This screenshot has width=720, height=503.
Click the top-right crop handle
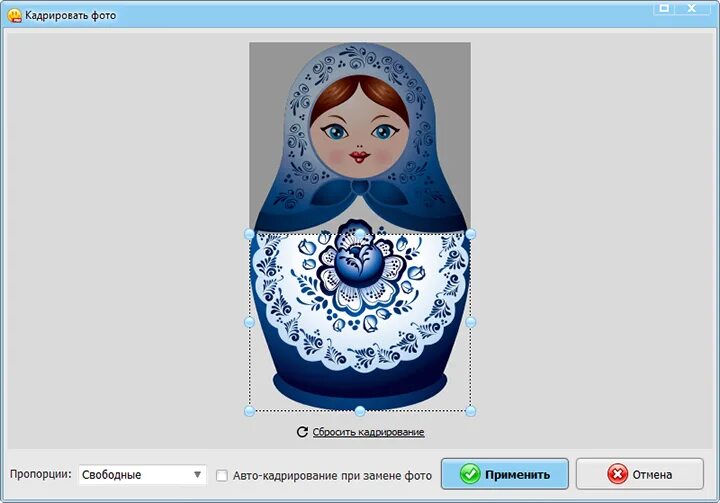click(471, 234)
